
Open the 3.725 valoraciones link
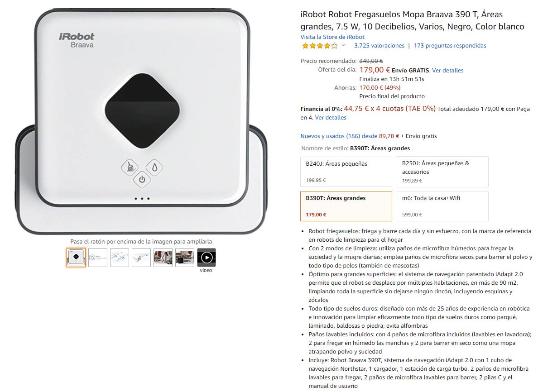point(379,46)
